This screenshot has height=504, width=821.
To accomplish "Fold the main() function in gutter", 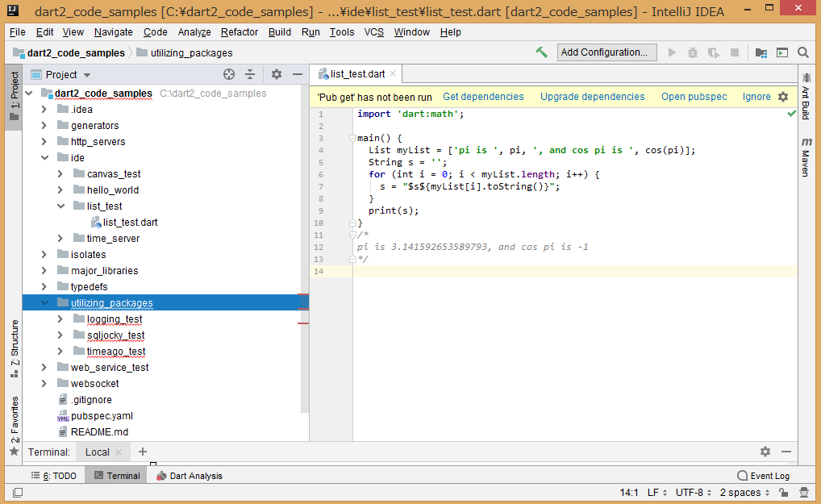I will [352, 138].
